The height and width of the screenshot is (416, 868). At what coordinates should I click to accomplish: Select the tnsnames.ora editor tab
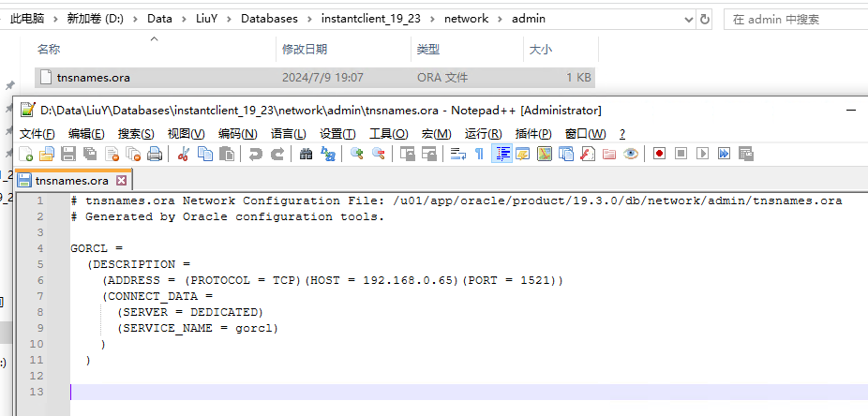73,180
